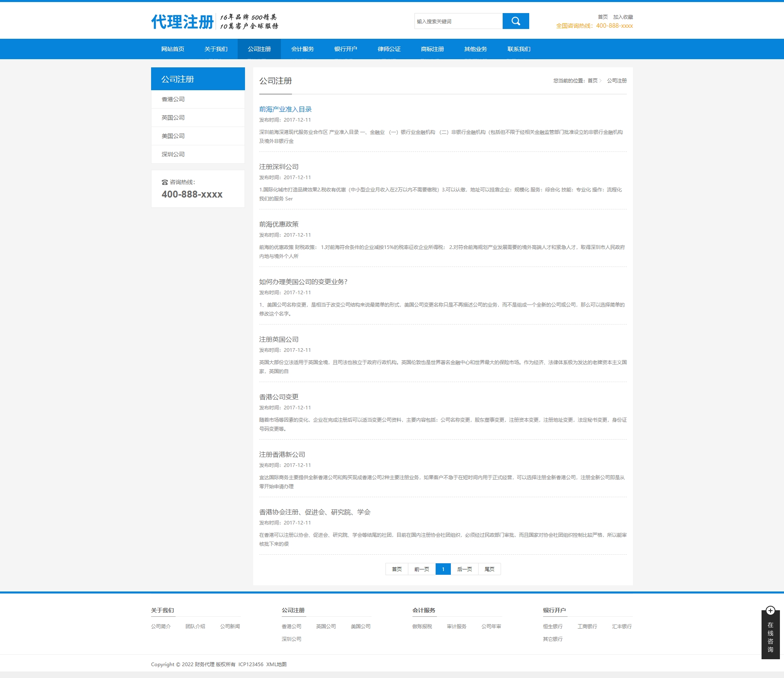Open footer 汇丰银行 link
Screen dimensions: 784x678
[x=622, y=627]
